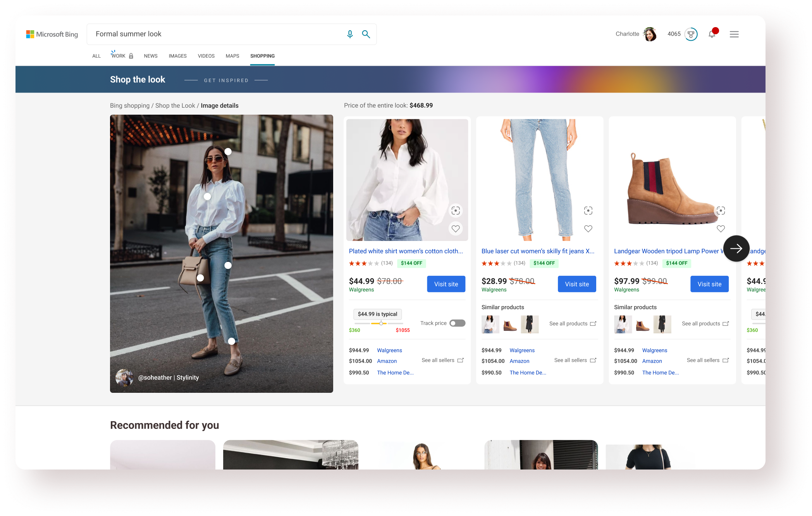The height and width of the screenshot is (516, 812).
Task: Click visual search icon on white shirt
Action: pos(456,210)
